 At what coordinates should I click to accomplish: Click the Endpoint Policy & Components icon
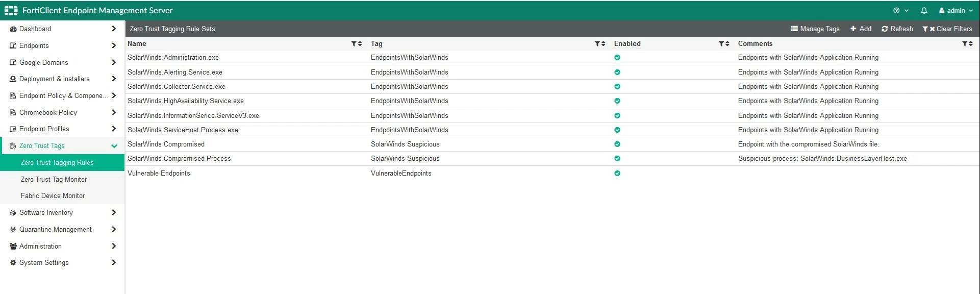coord(13,96)
